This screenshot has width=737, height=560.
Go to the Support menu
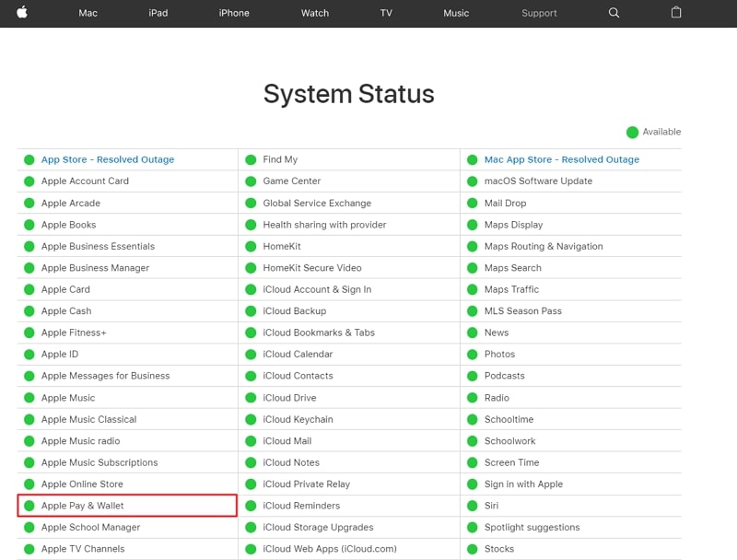point(539,13)
